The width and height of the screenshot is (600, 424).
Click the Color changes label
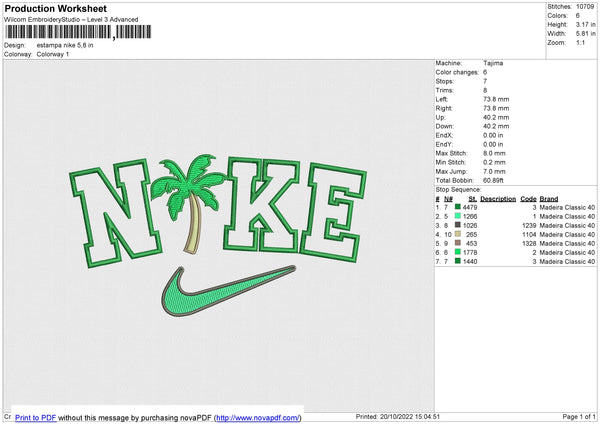(457, 72)
